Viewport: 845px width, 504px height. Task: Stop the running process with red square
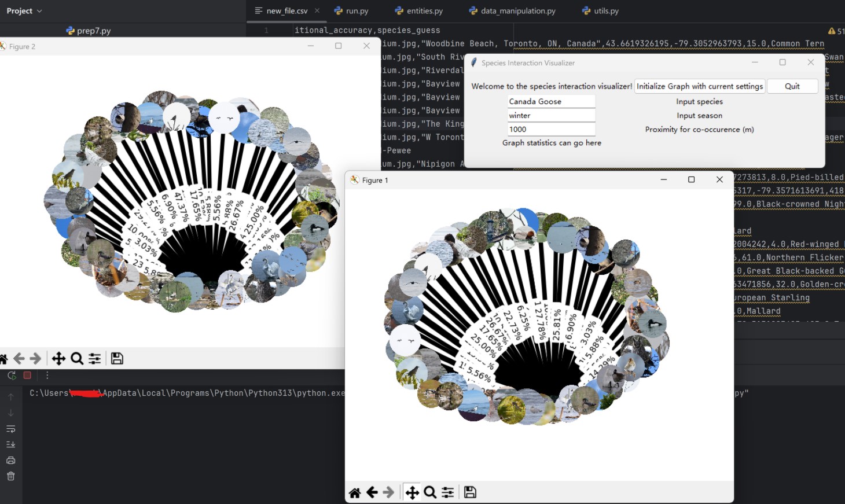(x=27, y=375)
